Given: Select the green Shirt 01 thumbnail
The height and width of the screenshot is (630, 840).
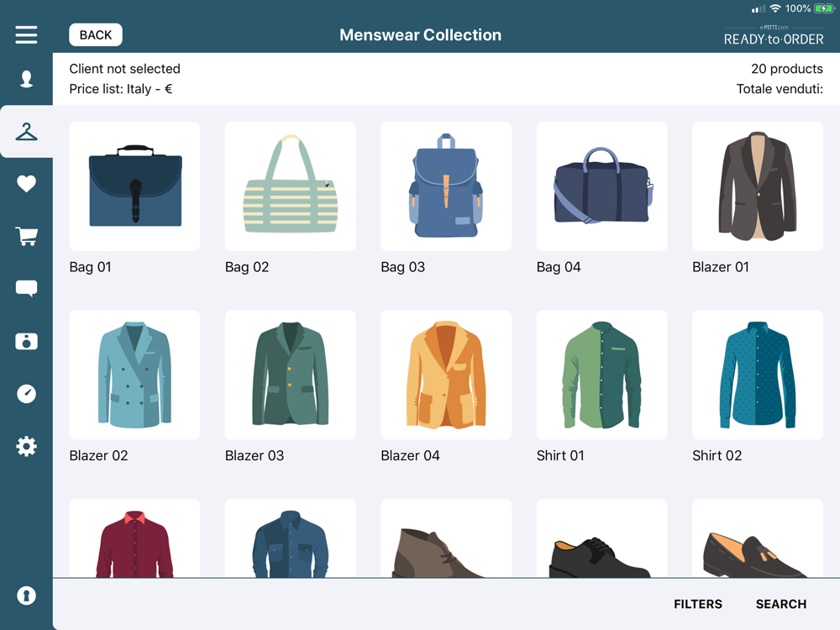Looking at the screenshot, I should coord(601,375).
